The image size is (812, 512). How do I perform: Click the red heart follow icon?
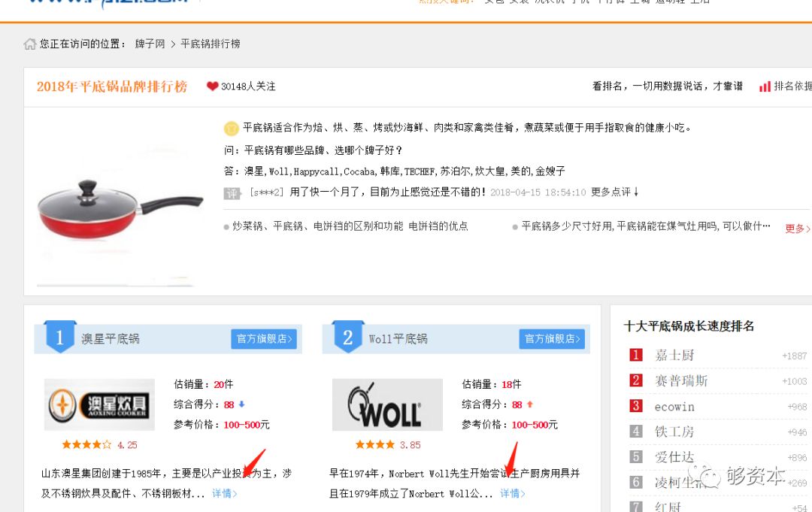pos(212,86)
